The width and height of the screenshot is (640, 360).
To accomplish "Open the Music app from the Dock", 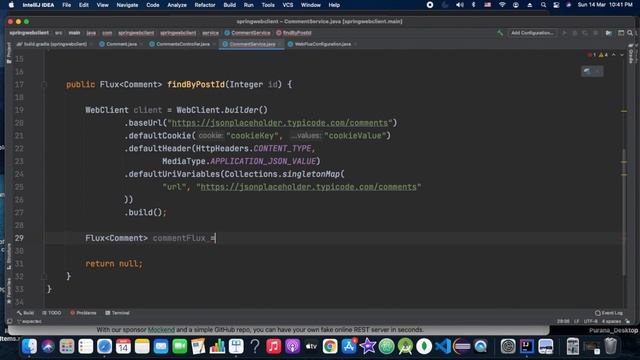I will pyautogui.click(x=273, y=347).
